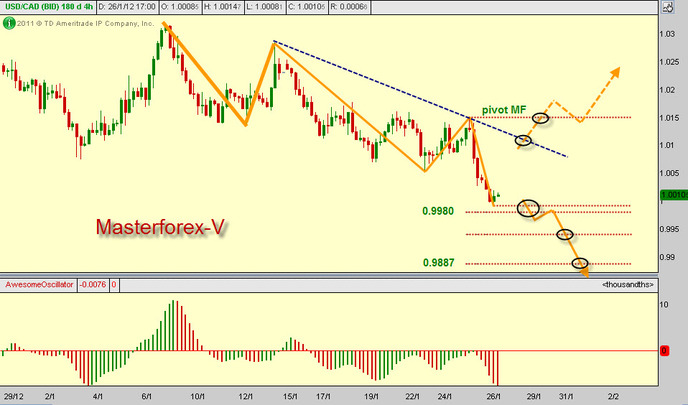The width and height of the screenshot is (688, 405).
Task: Click the green 1.00105 current price tag
Action: click(x=674, y=195)
